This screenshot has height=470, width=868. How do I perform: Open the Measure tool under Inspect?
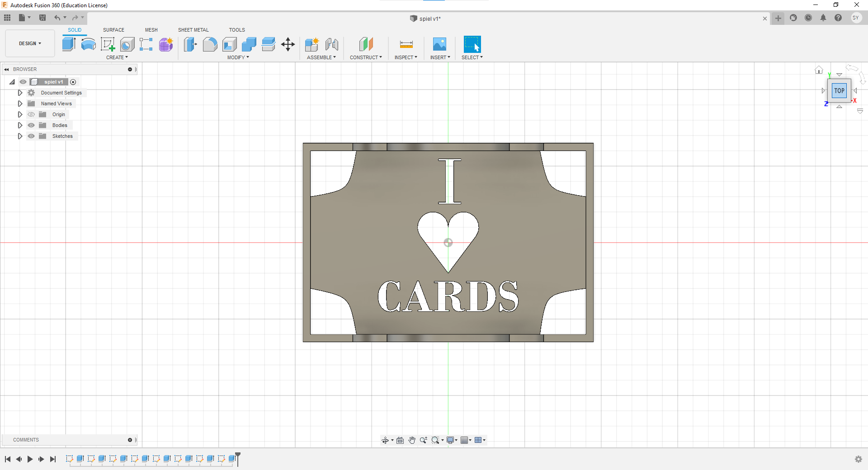[406, 44]
